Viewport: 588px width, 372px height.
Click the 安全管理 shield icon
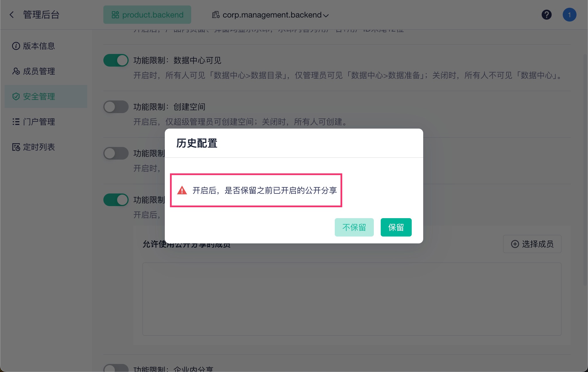point(16,96)
